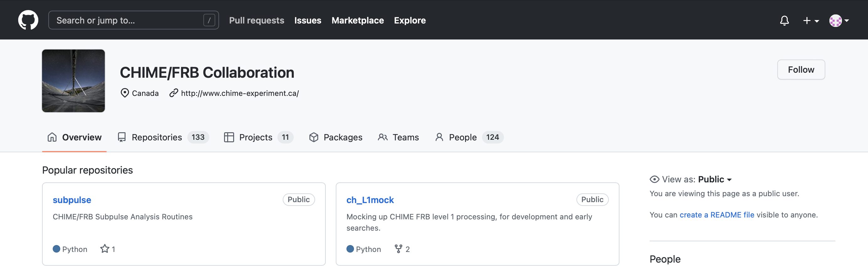Open the ch_L1mock repository
Image resolution: width=868 pixels, height=272 pixels.
370,200
